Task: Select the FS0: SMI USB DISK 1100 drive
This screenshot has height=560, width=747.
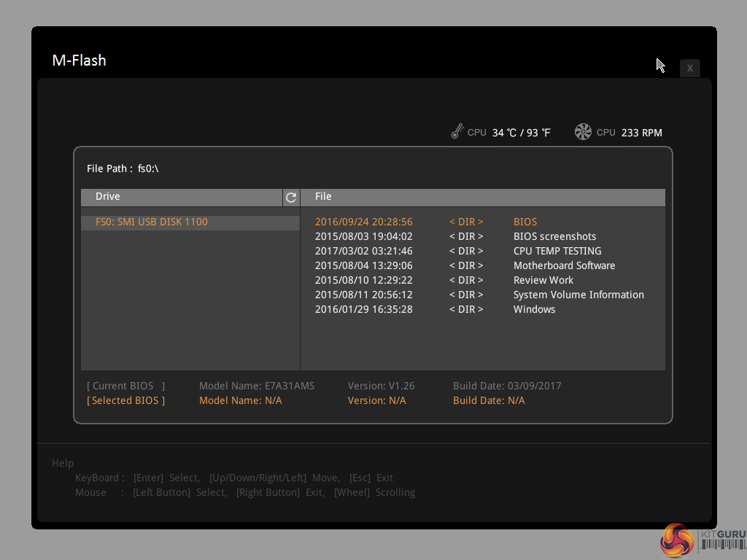Action: (x=152, y=222)
